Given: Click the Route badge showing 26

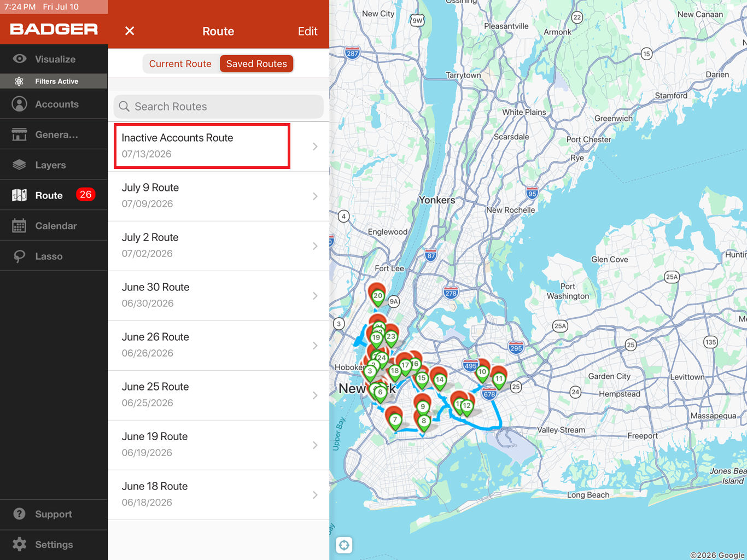Looking at the screenshot, I should point(86,195).
